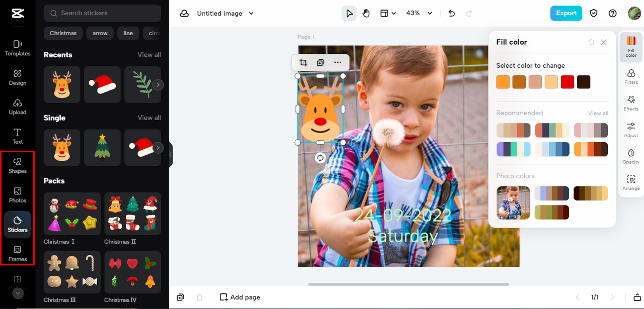Screen dimensions: 644x309
Task: Click the Export button
Action: pos(566,13)
